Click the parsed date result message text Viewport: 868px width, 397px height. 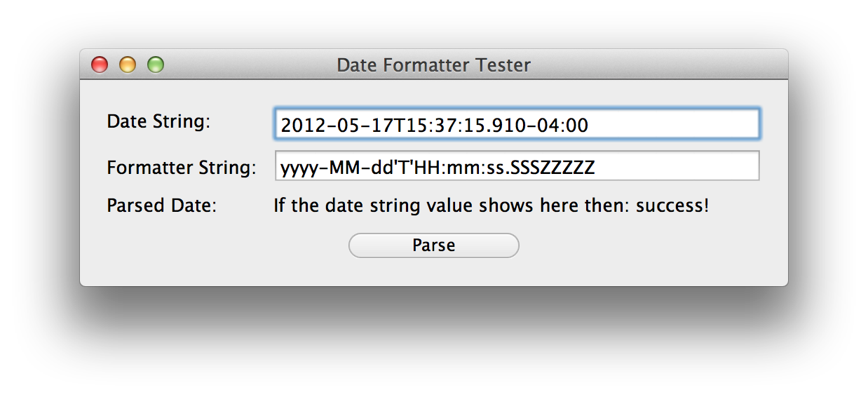point(491,206)
